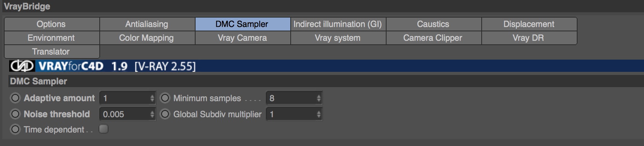Click the Minimum samples value field
644x146 pixels.
pos(291,98)
